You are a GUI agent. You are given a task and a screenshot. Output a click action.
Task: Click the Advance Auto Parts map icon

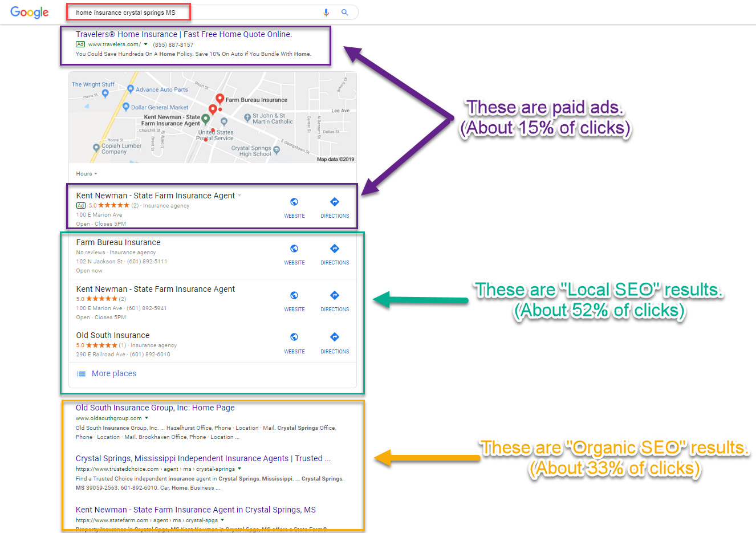[131, 89]
